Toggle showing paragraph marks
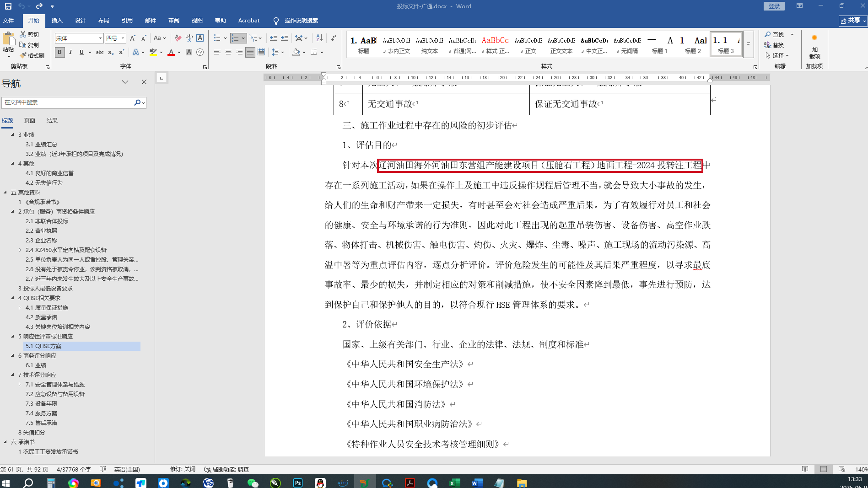868x488 pixels. click(334, 38)
